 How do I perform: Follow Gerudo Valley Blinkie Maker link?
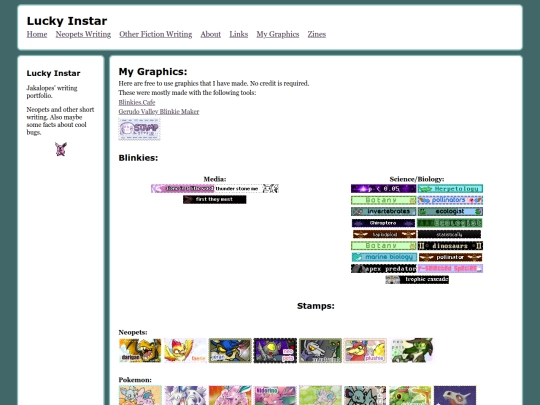[x=159, y=112]
